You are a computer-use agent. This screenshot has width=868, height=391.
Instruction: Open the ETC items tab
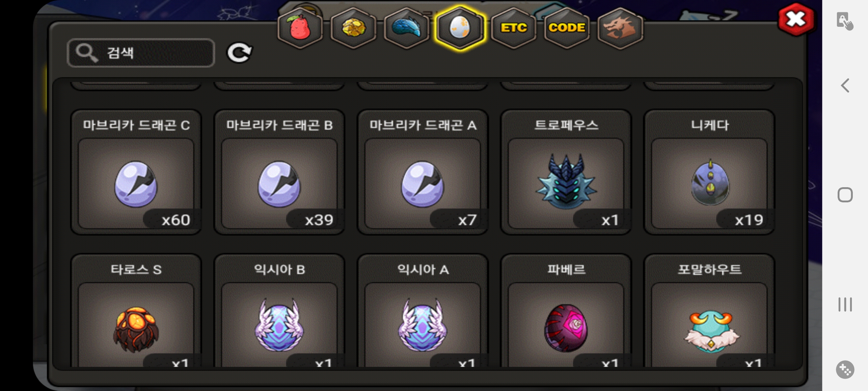[513, 28]
